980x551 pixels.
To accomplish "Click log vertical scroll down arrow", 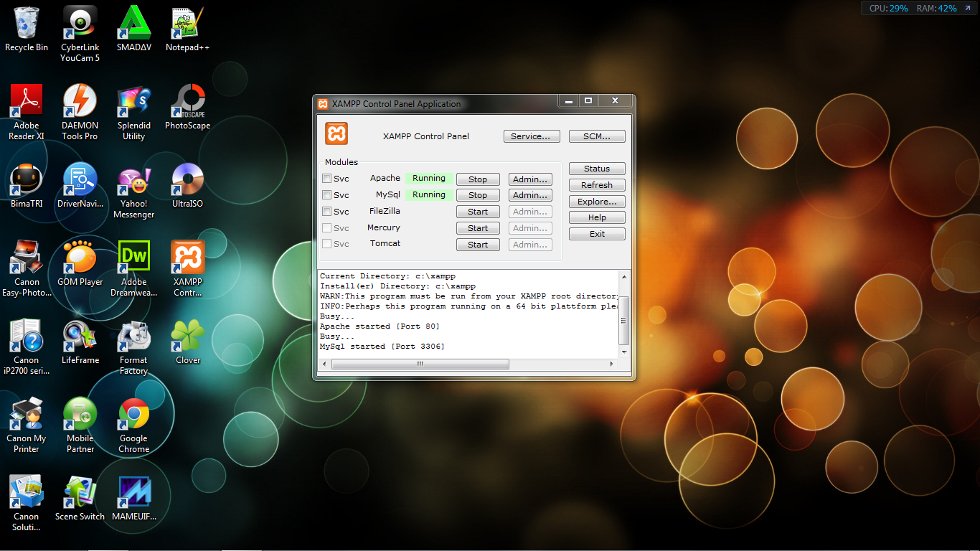I will pyautogui.click(x=624, y=352).
